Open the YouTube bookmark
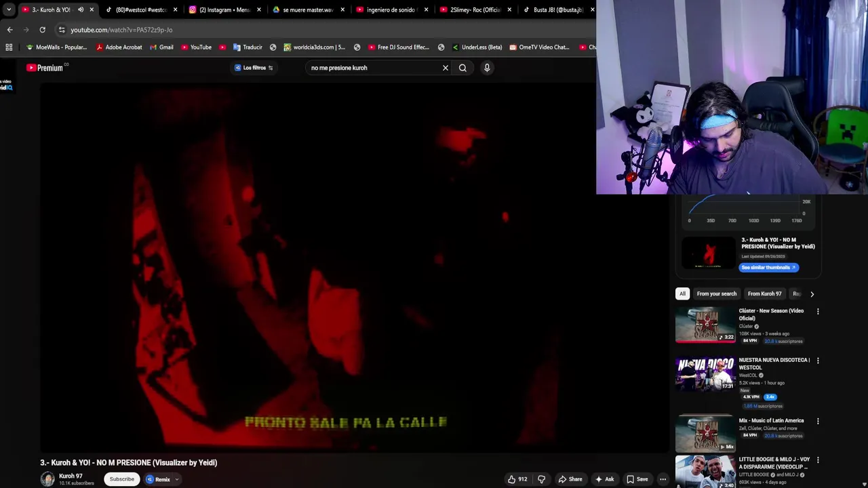The width and height of the screenshot is (868, 488). click(196, 47)
